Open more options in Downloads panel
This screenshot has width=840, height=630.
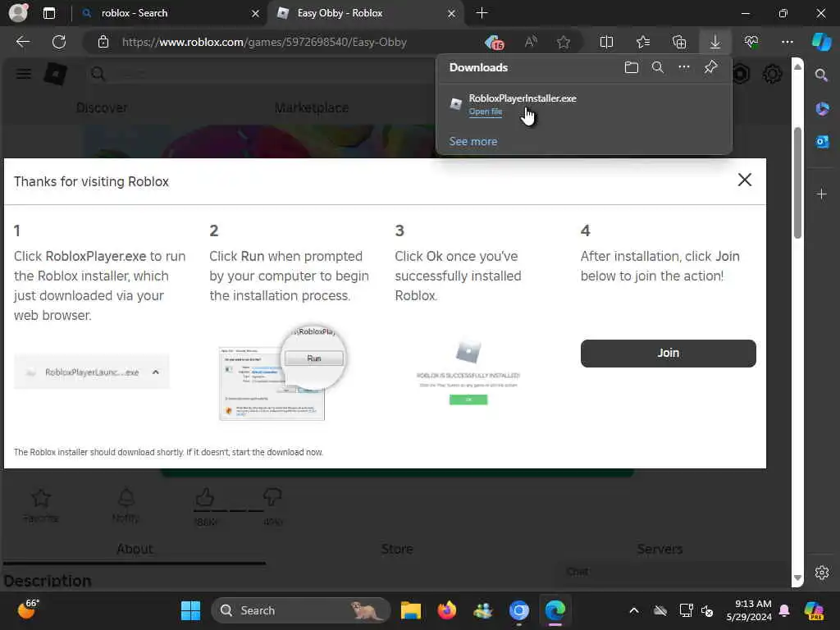pyautogui.click(x=684, y=67)
